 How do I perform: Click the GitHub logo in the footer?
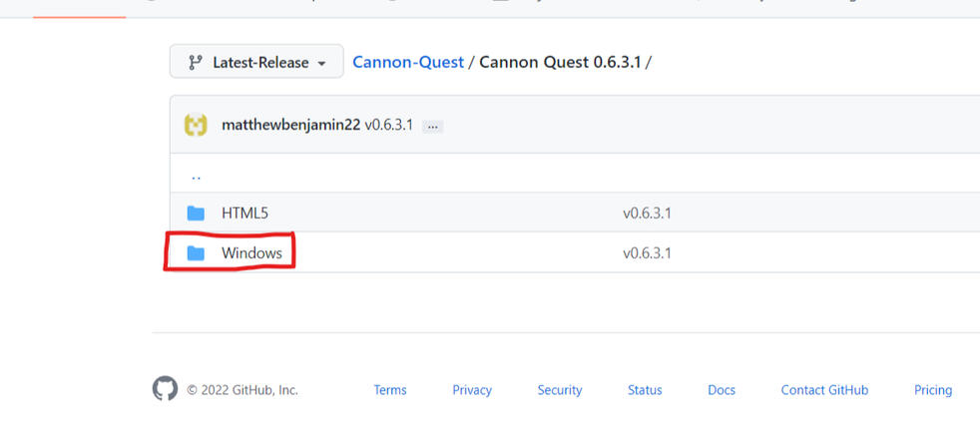[x=165, y=389]
